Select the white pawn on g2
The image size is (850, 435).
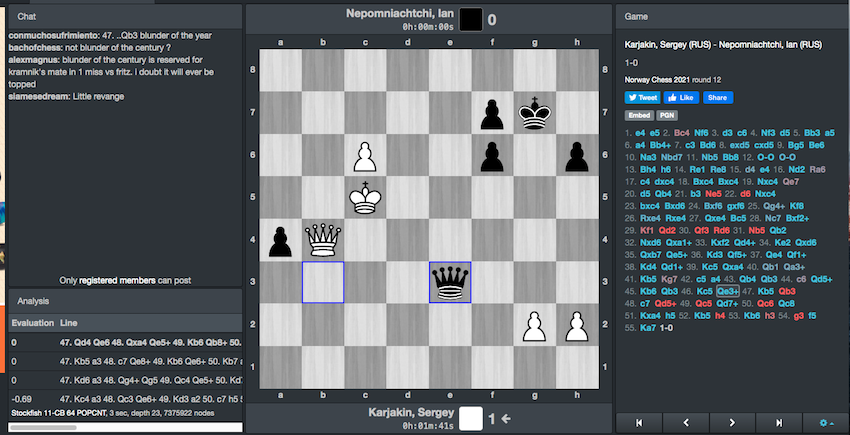point(535,325)
